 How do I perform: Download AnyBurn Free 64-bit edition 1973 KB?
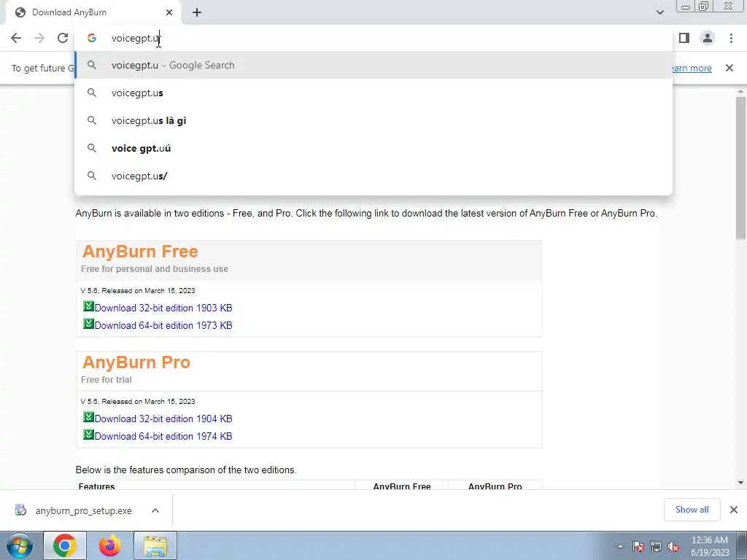(x=163, y=326)
